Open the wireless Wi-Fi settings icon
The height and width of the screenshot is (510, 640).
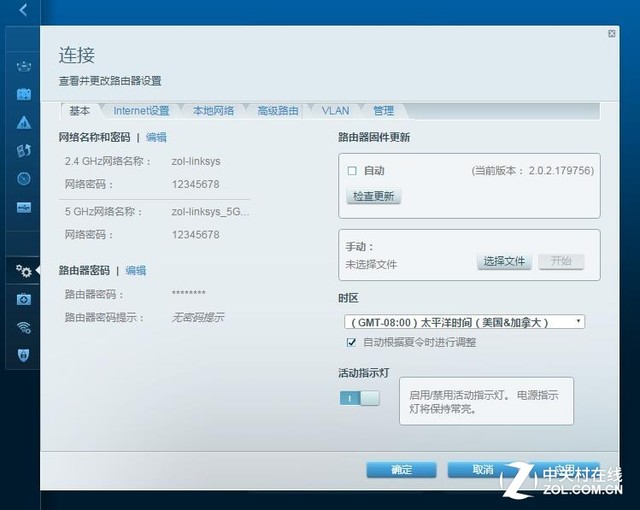click(x=24, y=327)
